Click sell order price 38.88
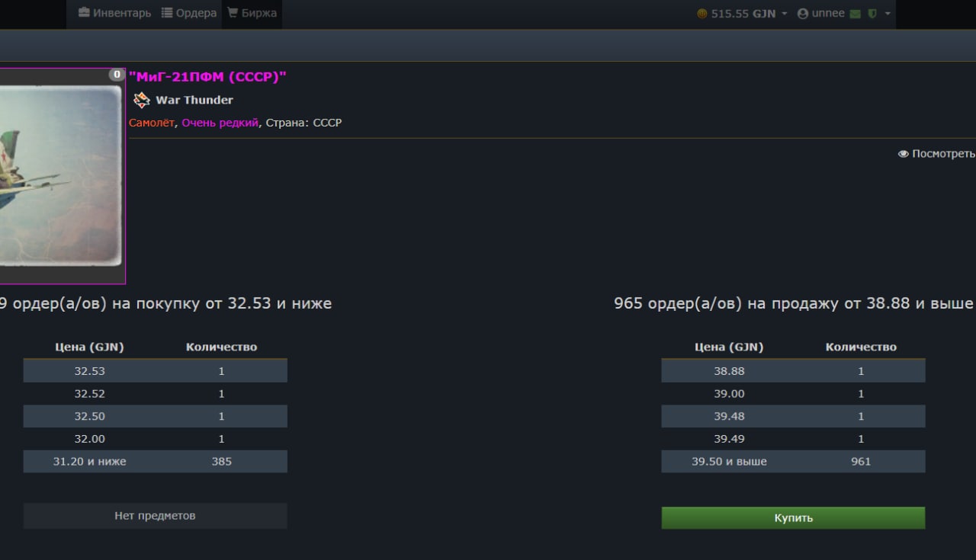The image size is (976, 560). click(729, 371)
